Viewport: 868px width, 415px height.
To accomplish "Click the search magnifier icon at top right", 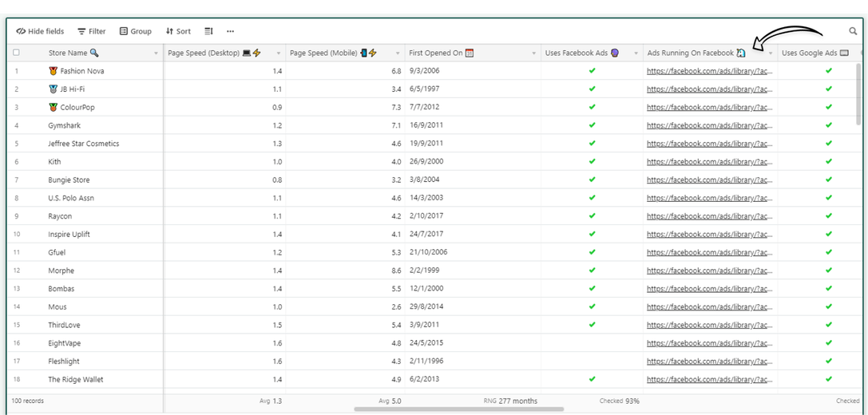I will coord(853,32).
